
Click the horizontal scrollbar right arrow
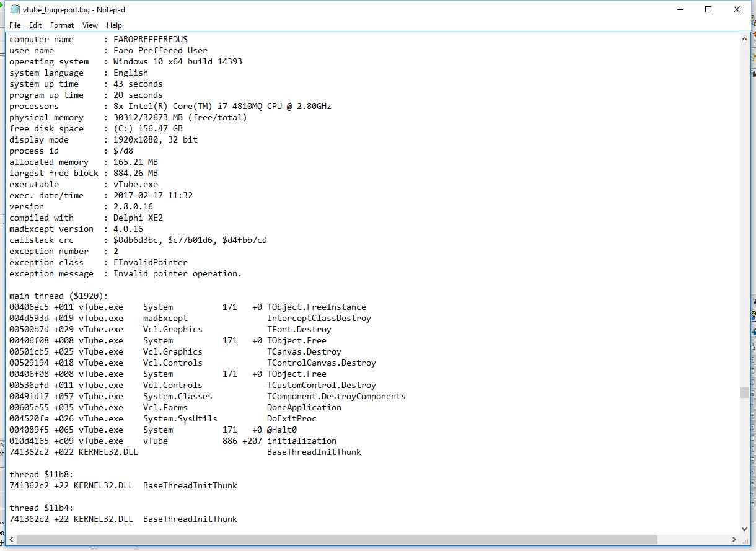[x=734, y=539]
